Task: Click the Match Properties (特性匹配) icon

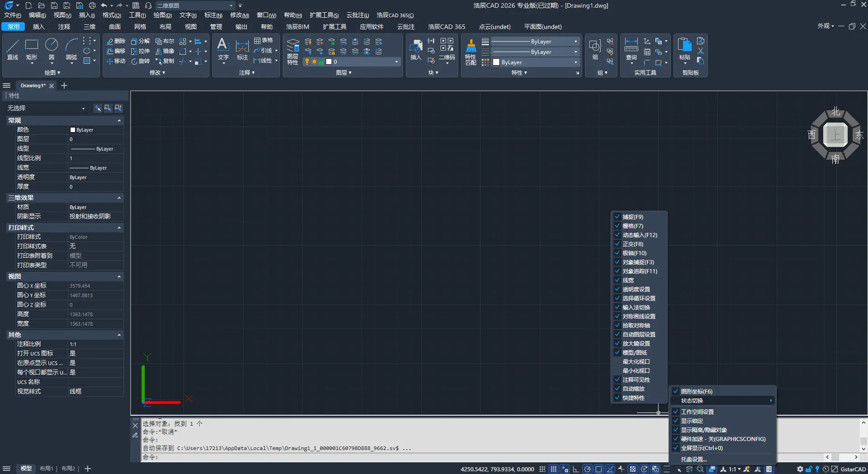Action: (x=471, y=52)
